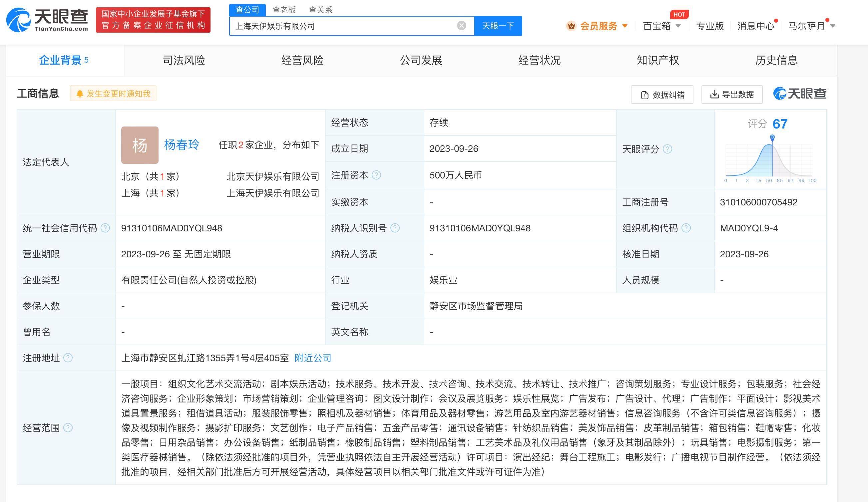Viewport: 868px width, 502px height.
Task: Open the 经营风险 tab
Action: point(302,60)
